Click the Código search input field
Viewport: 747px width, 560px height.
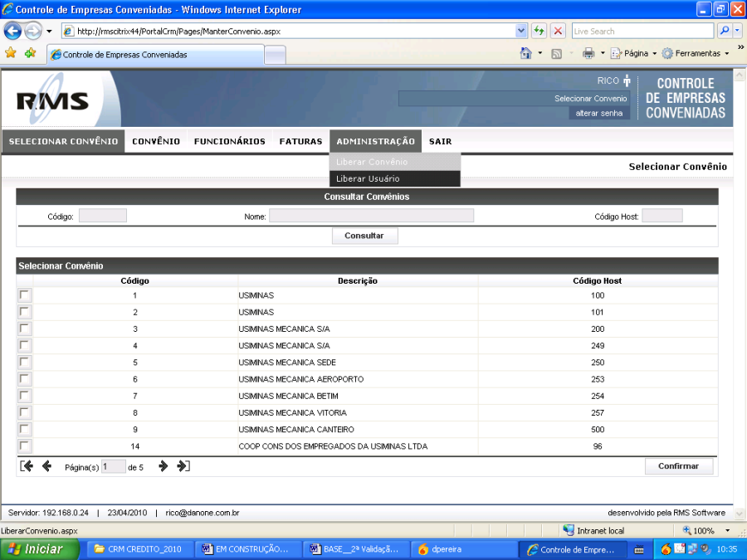coord(103,216)
